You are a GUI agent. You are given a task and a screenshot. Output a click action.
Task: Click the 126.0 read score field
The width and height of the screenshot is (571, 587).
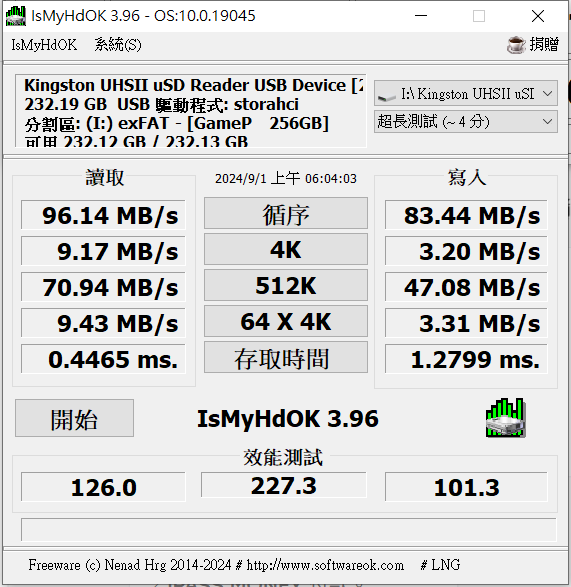[x=103, y=487]
